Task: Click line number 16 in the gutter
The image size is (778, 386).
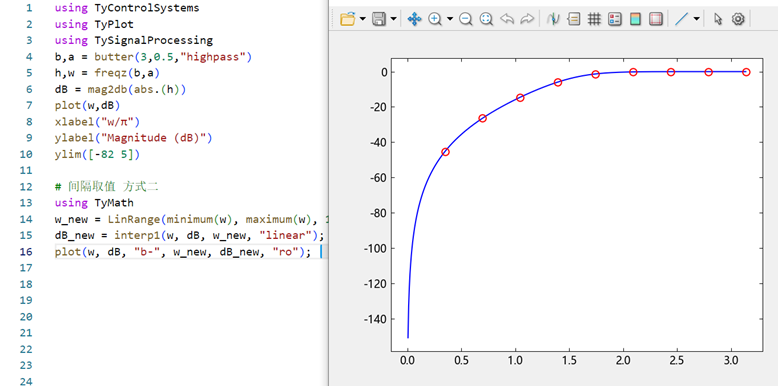Action: 26,252
